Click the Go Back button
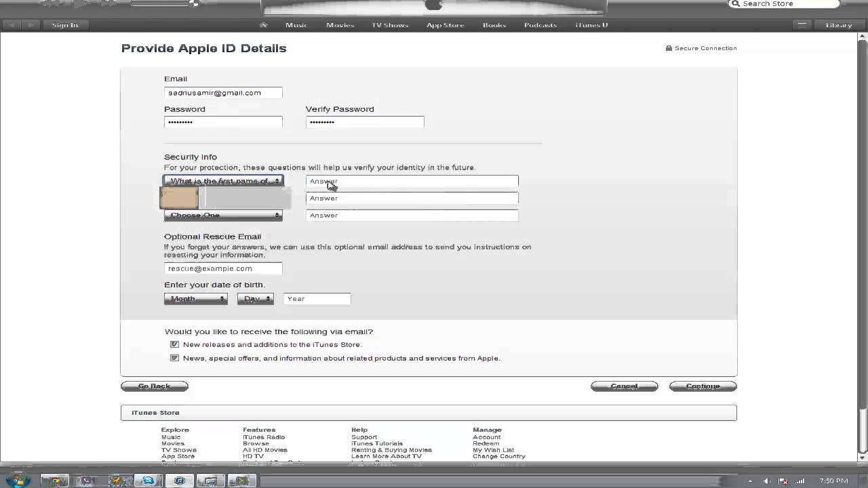This screenshot has height=488, width=868. [x=154, y=386]
